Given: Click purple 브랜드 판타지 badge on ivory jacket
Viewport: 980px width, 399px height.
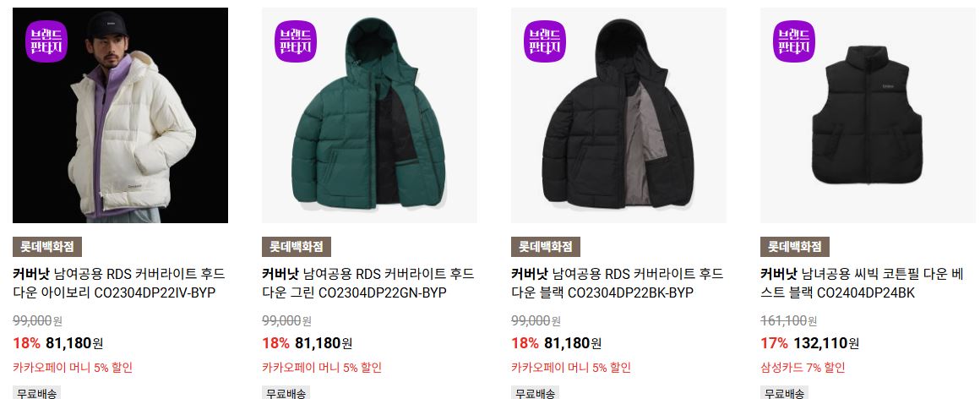Looking at the screenshot, I should click(46, 41).
